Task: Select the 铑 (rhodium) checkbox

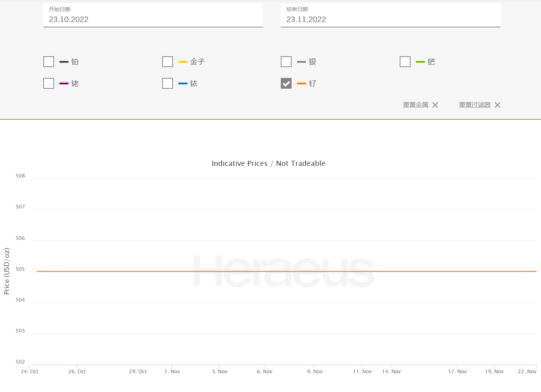Action: [49, 83]
